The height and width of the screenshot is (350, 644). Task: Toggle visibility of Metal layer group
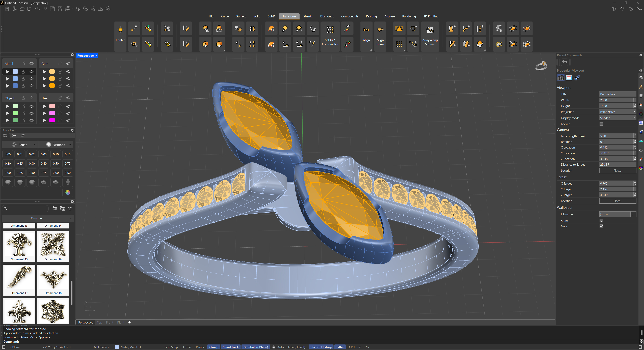[32, 64]
